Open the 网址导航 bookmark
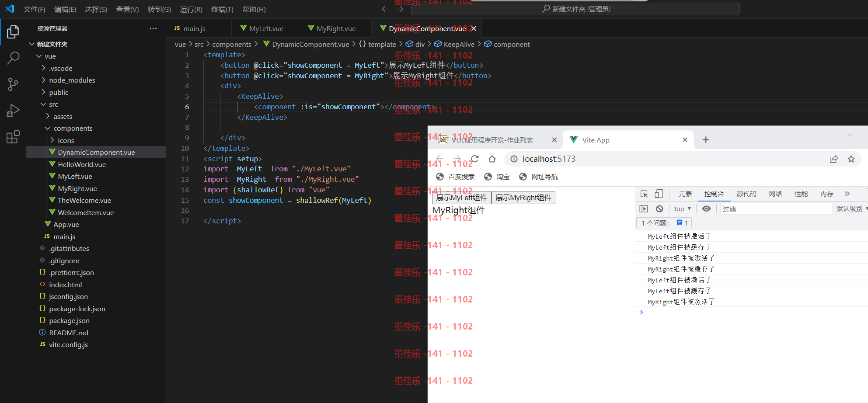868x403 pixels. [x=538, y=177]
